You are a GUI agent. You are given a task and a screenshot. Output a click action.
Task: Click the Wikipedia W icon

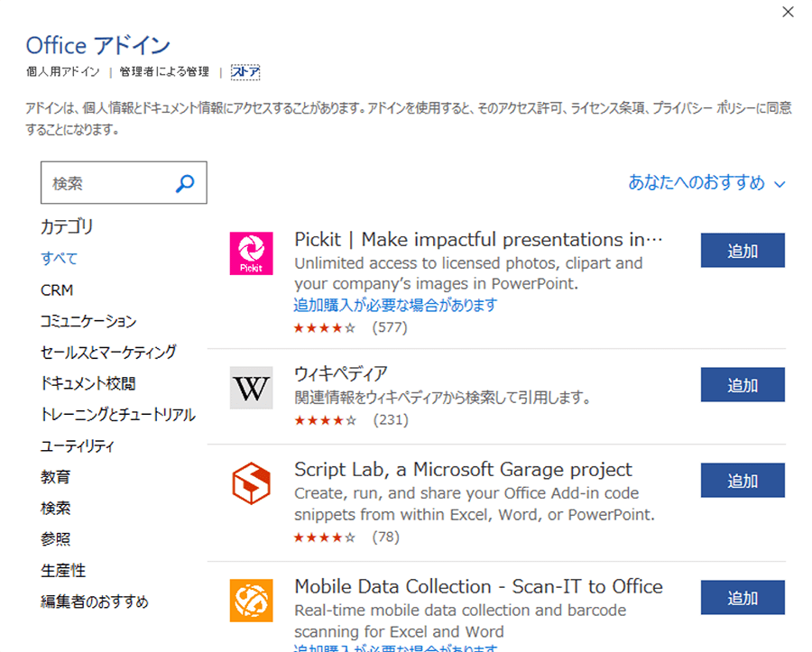[x=251, y=388]
